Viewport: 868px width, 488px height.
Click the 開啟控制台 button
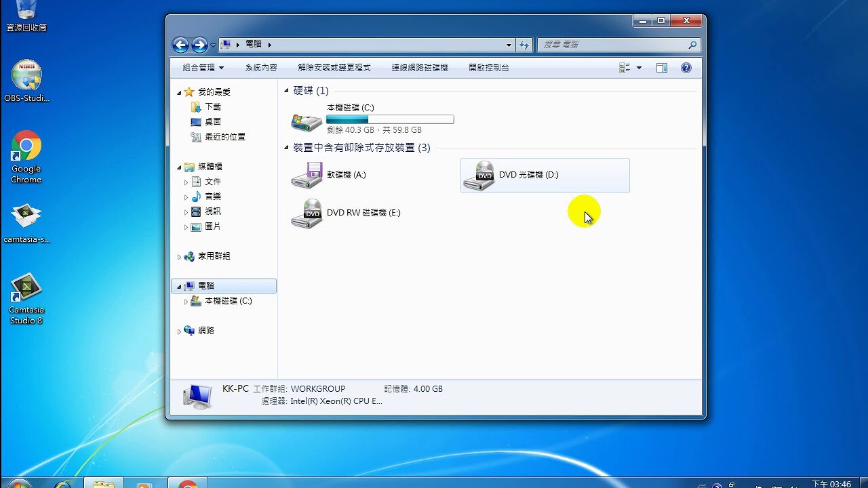(489, 68)
